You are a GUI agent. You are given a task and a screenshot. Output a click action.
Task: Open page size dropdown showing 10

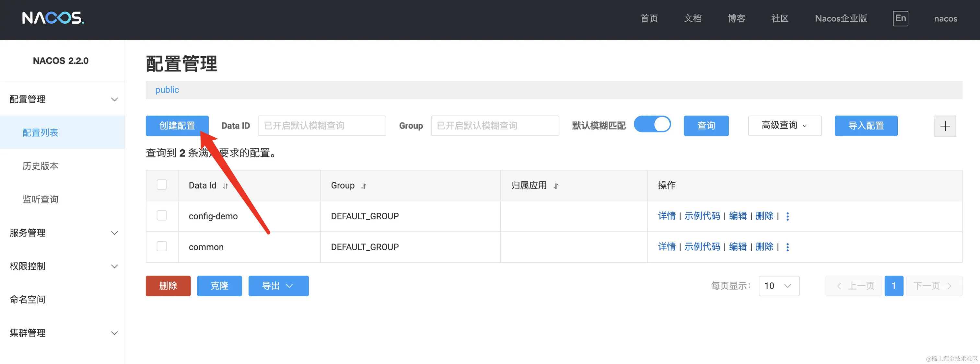click(x=779, y=286)
